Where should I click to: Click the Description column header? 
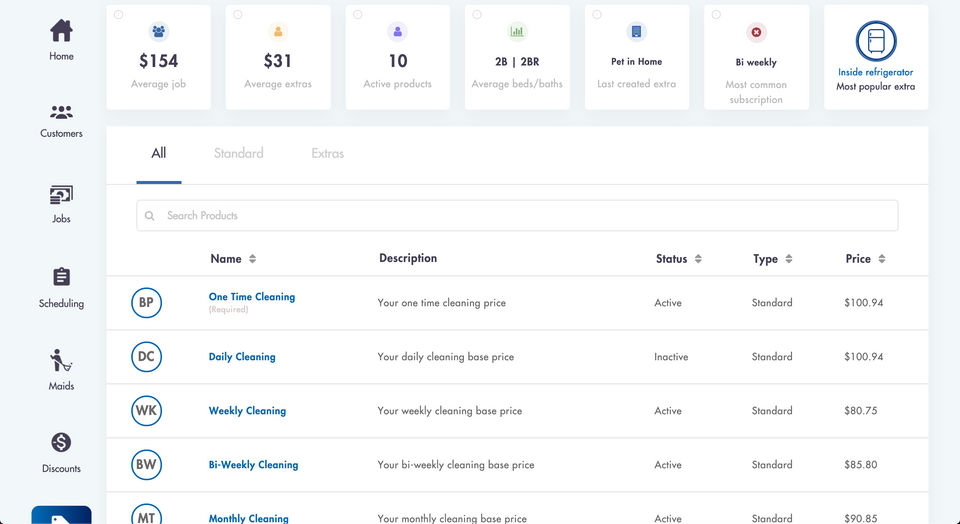[x=408, y=258]
